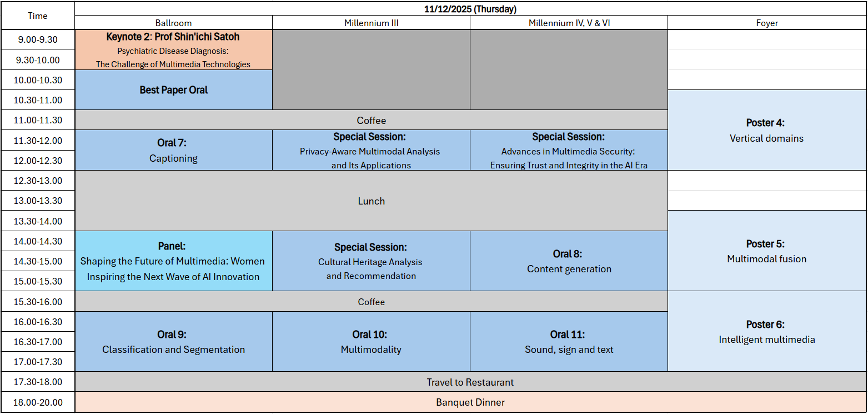Click the Foyer column header
This screenshot has width=868, height=414.
click(x=766, y=23)
